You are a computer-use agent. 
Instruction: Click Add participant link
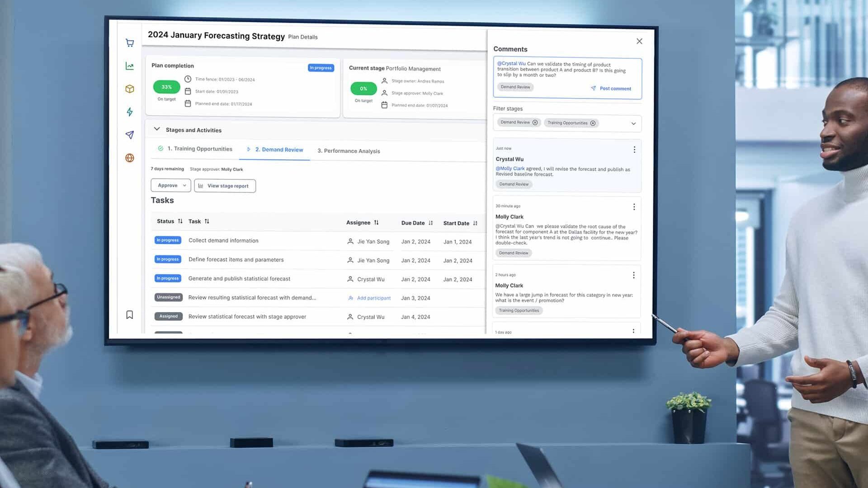click(369, 298)
